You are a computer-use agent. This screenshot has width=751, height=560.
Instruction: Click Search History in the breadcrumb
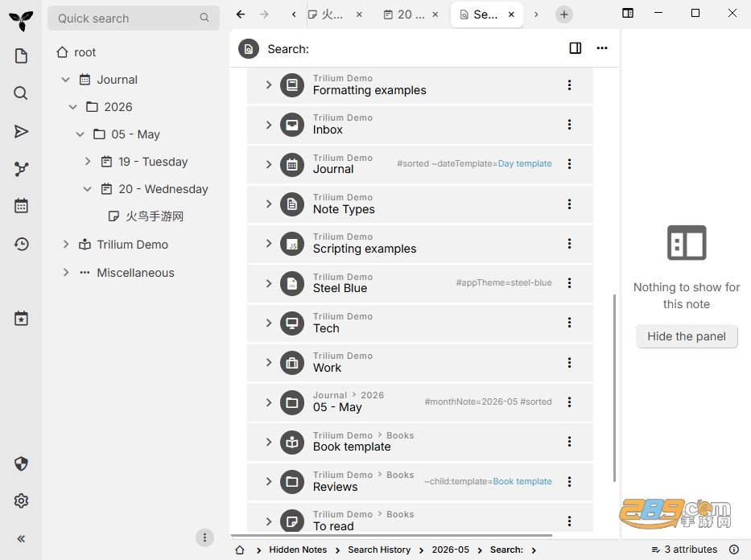click(379, 550)
